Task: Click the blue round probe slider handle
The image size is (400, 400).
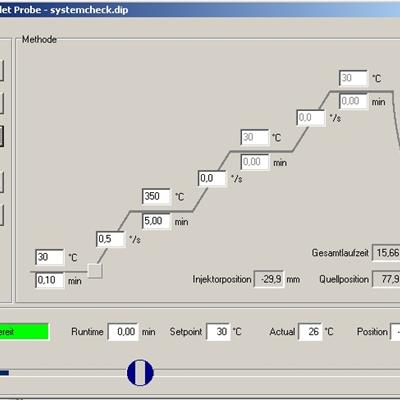Action: pos(140,372)
